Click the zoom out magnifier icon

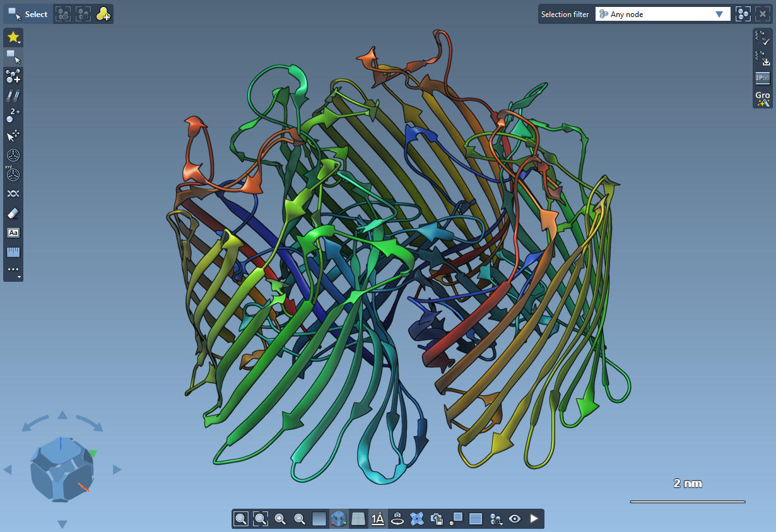pyautogui.click(x=300, y=519)
